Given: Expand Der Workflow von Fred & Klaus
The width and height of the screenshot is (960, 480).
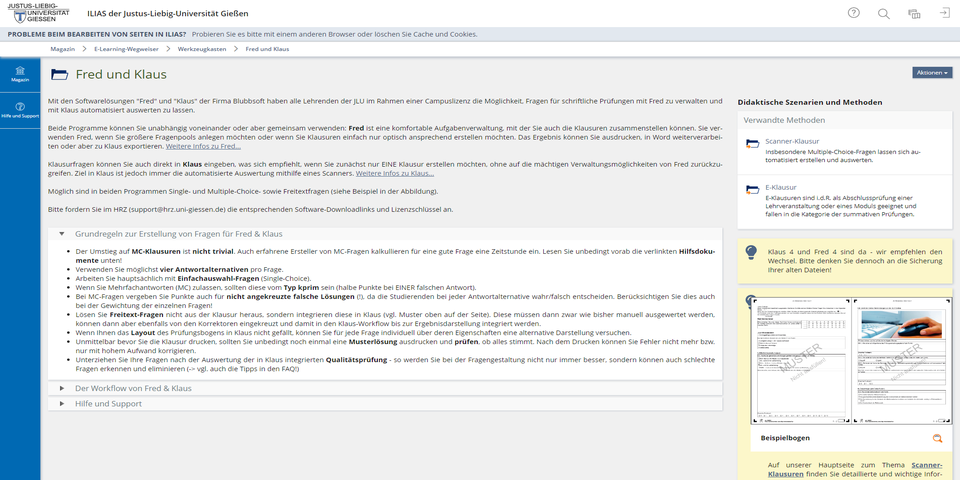Looking at the screenshot, I should pyautogui.click(x=386, y=388).
